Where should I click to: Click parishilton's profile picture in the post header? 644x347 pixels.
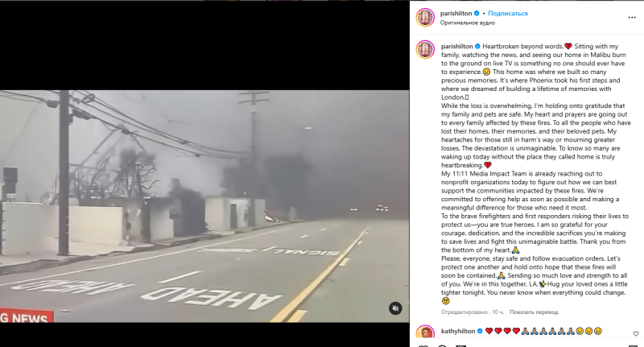pos(425,18)
